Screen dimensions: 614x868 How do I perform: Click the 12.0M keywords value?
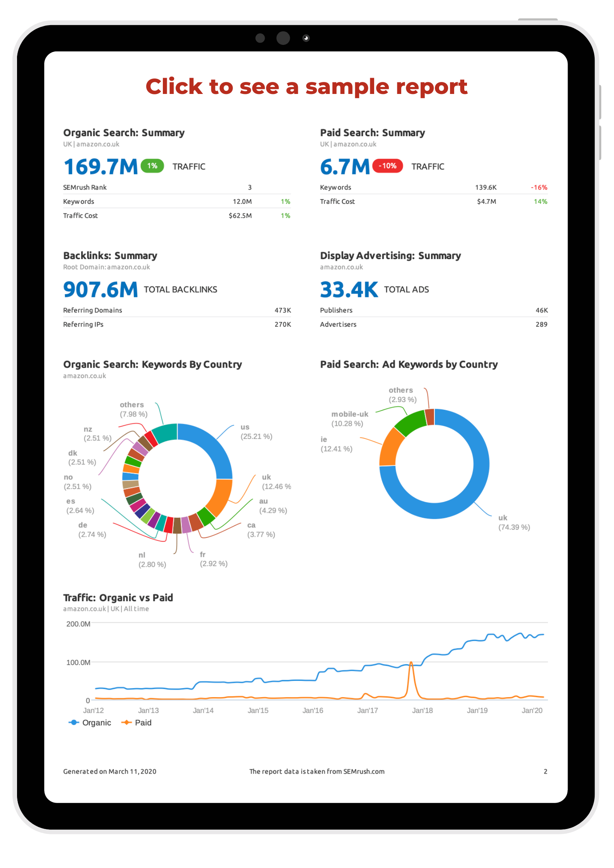tap(242, 201)
